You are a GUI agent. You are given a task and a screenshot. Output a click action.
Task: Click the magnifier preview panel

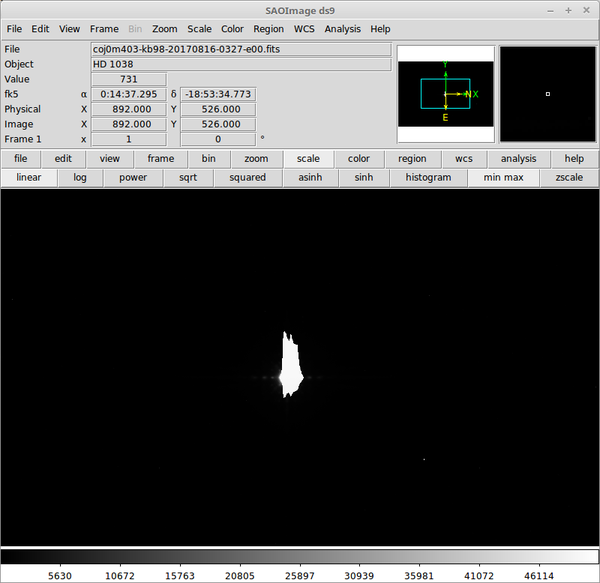tap(547, 94)
